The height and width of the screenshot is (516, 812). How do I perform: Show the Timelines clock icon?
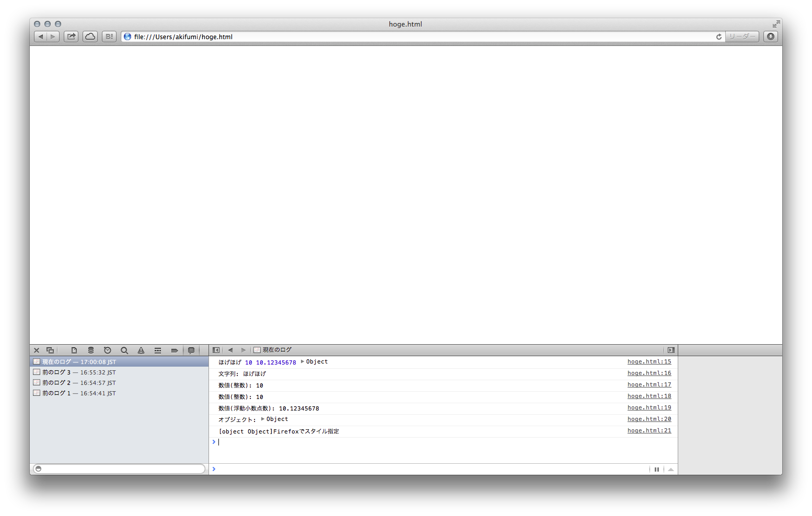coord(108,350)
